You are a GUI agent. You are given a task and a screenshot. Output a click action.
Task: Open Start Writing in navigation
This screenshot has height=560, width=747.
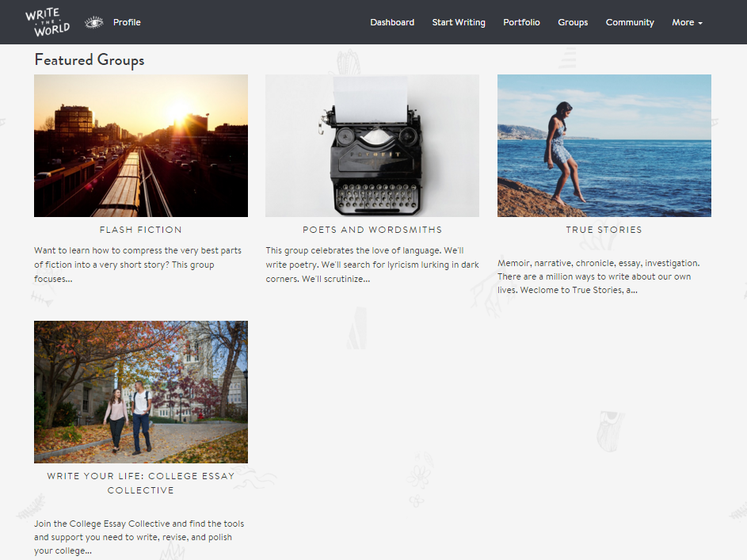click(x=459, y=22)
